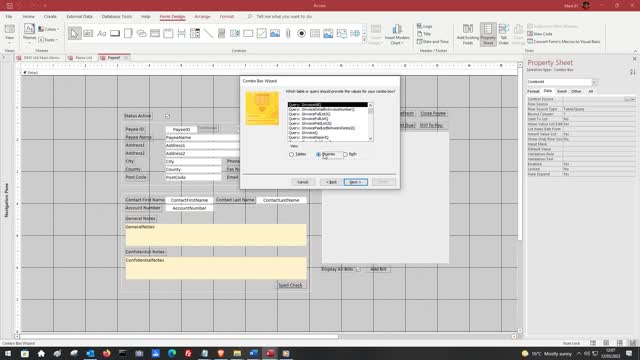This screenshot has width=640, height=360.
Task: Sort properties in Property Sheet
Action: [x=632, y=72]
